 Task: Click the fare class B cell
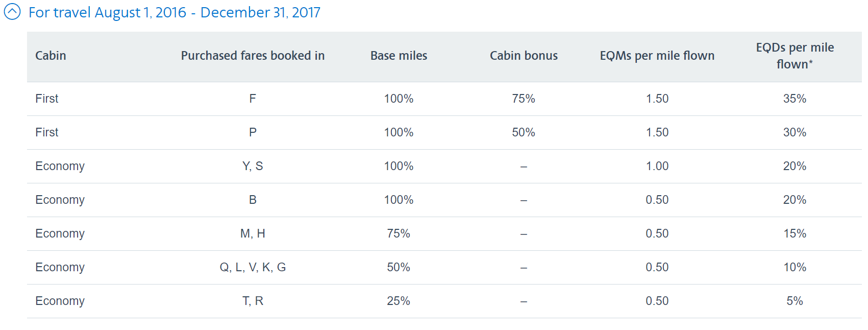click(x=253, y=200)
